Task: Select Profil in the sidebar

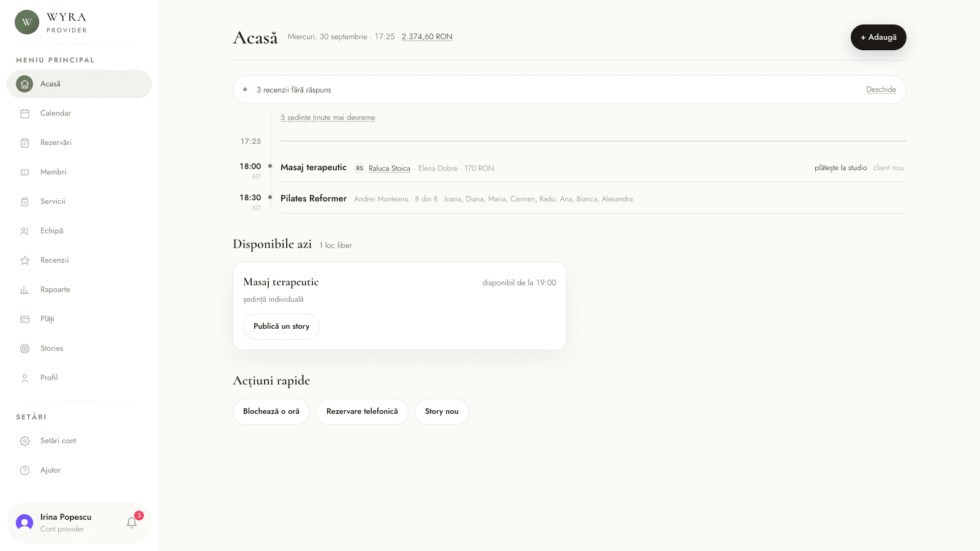Action: (x=79, y=378)
